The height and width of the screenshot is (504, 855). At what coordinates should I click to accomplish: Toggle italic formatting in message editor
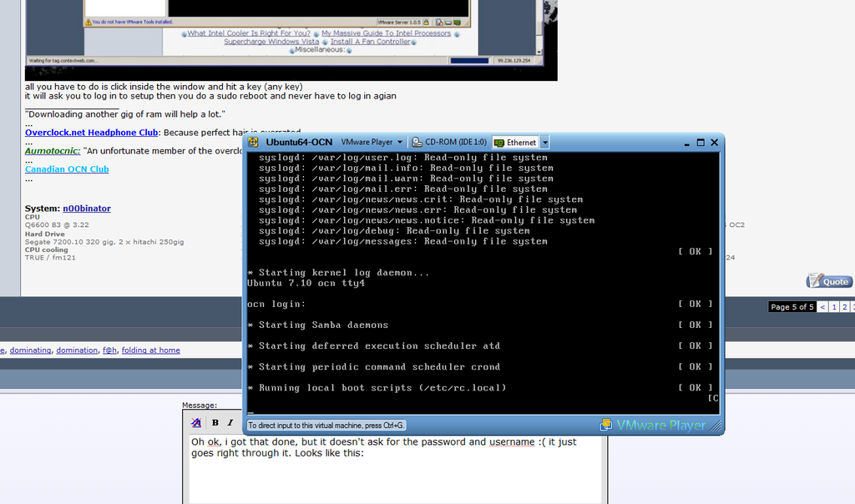(230, 422)
